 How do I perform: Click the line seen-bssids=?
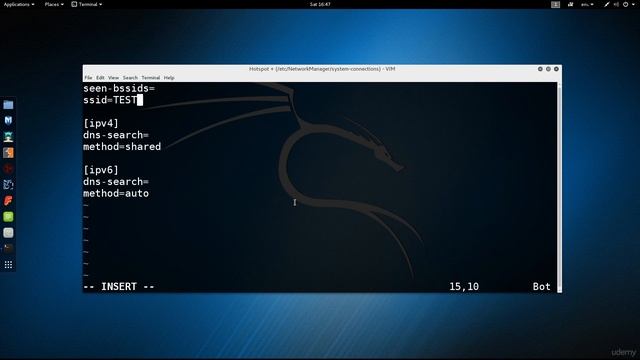(x=119, y=88)
